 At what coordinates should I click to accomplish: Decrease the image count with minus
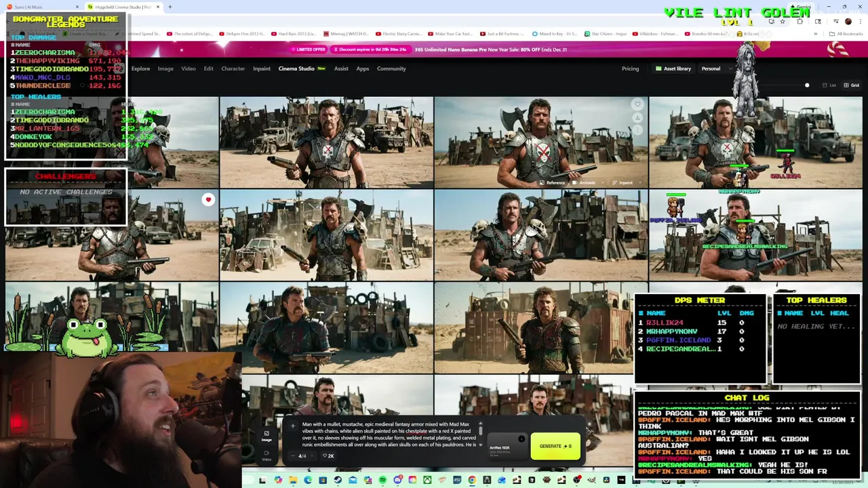[x=293, y=455]
